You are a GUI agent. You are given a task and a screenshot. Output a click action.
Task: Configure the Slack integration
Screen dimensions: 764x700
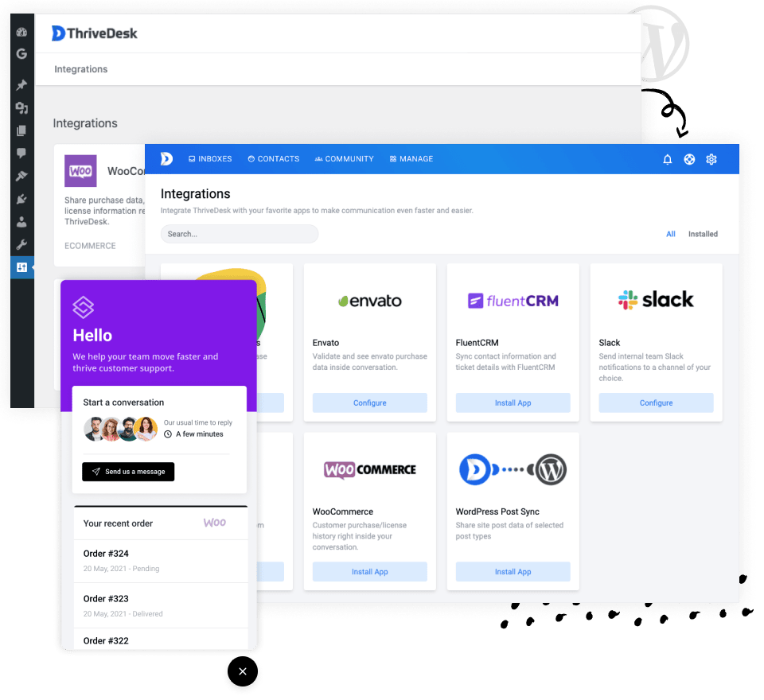(656, 402)
